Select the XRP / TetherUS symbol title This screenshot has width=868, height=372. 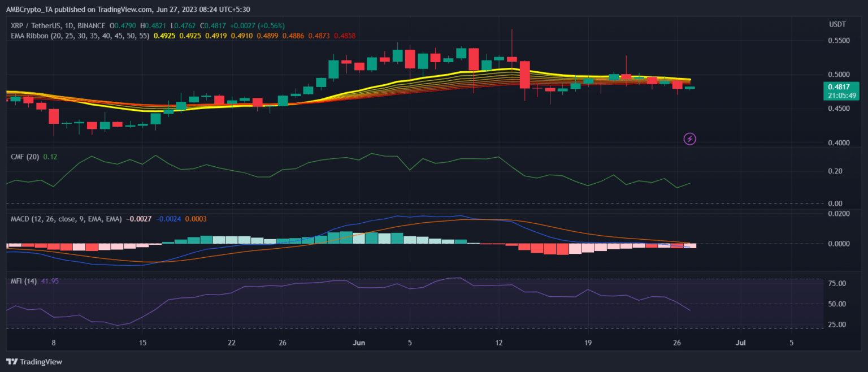pos(41,25)
